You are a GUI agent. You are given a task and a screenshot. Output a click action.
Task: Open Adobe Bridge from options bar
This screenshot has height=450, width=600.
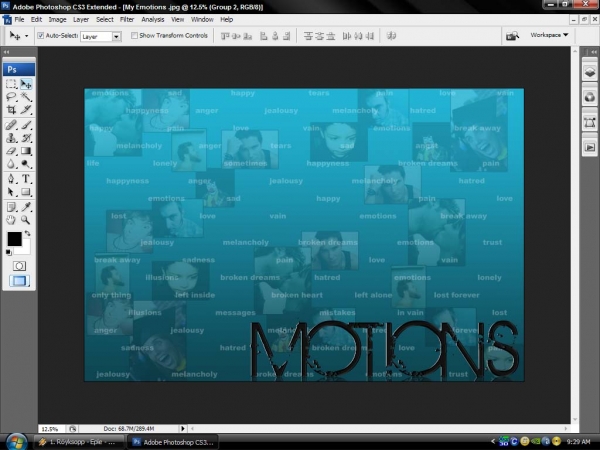(x=512, y=36)
